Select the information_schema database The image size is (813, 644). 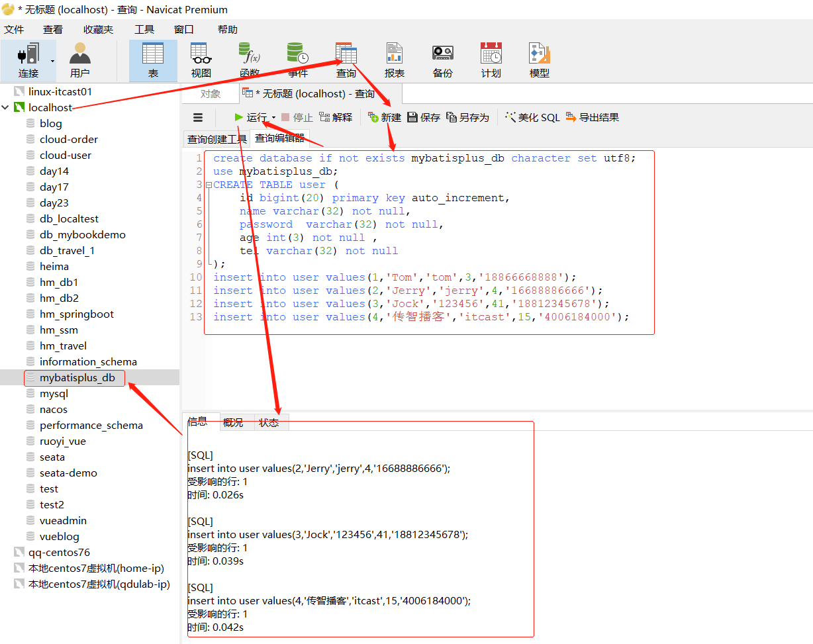(x=88, y=361)
